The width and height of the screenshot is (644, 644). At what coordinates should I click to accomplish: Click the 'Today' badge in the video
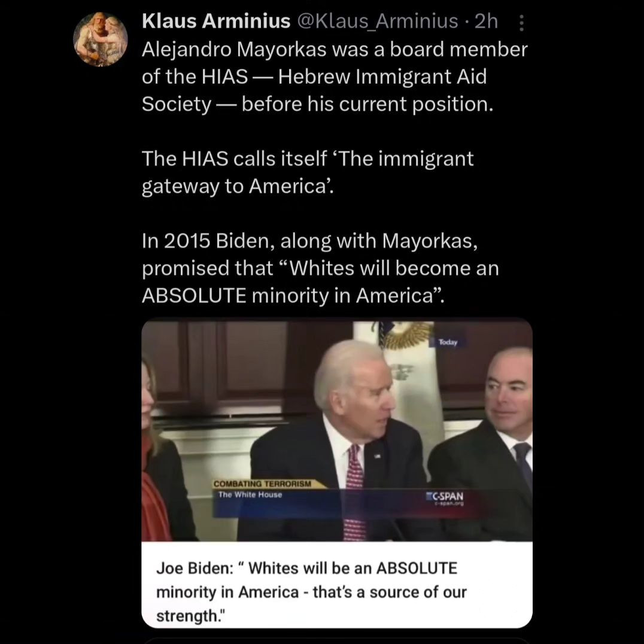click(448, 342)
